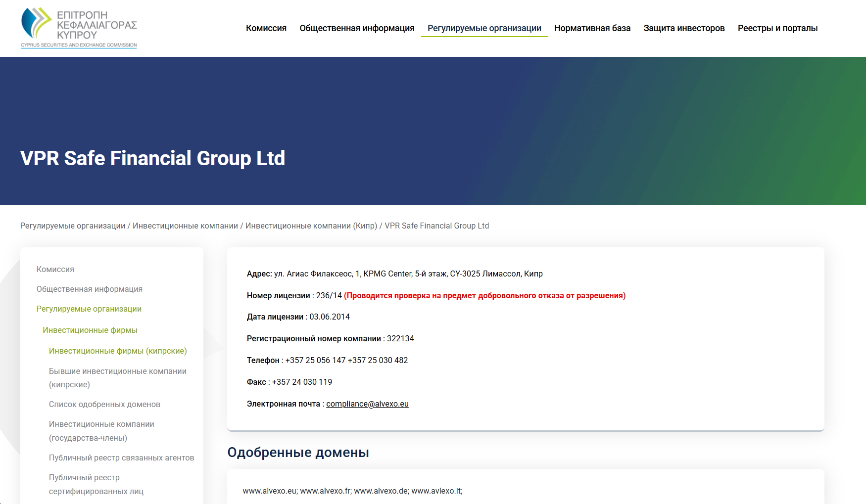Open the Реестры и порталы menu
This screenshot has width=866, height=504.
777,28
